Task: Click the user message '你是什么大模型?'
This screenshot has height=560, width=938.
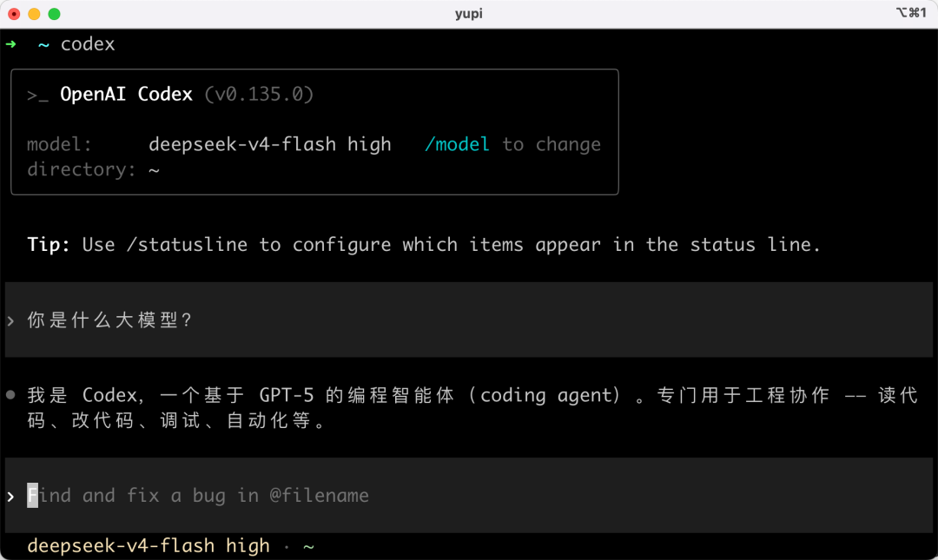Action: tap(109, 320)
